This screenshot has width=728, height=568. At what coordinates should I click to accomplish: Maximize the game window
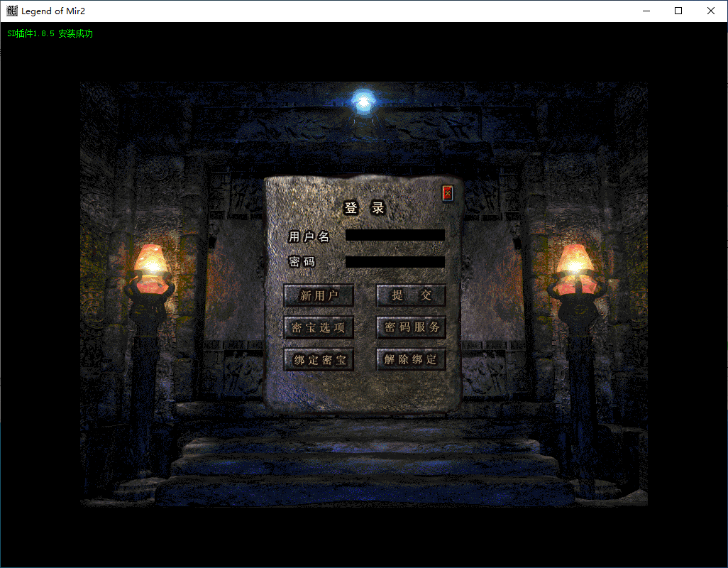(x=678, y=11)
